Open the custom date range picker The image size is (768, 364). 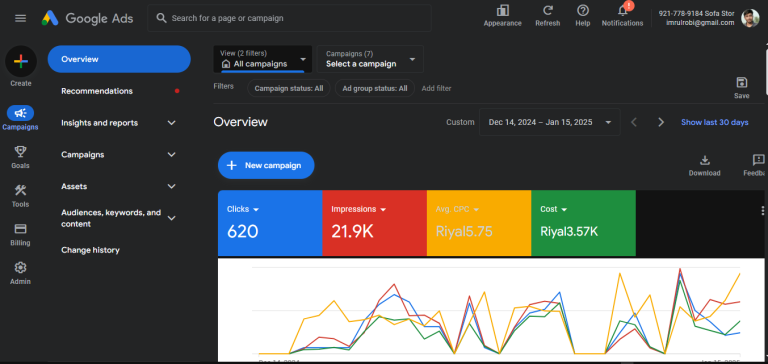(550, 122)
